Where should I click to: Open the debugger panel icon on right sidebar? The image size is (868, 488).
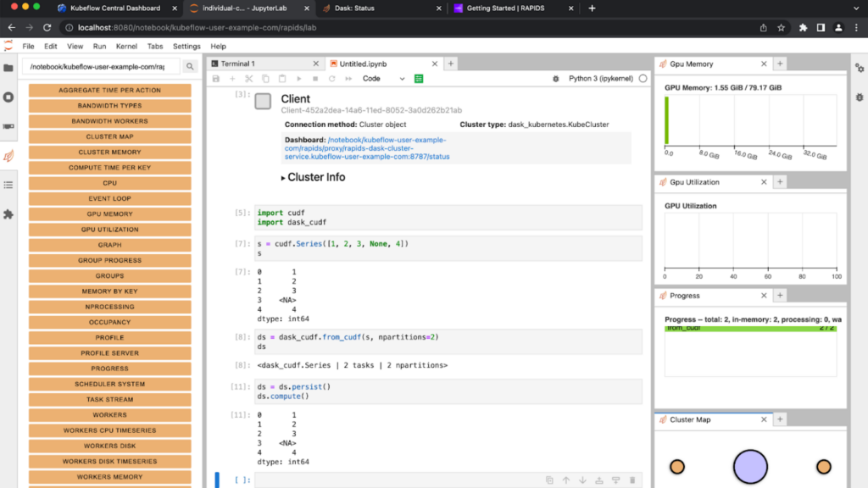860,97
